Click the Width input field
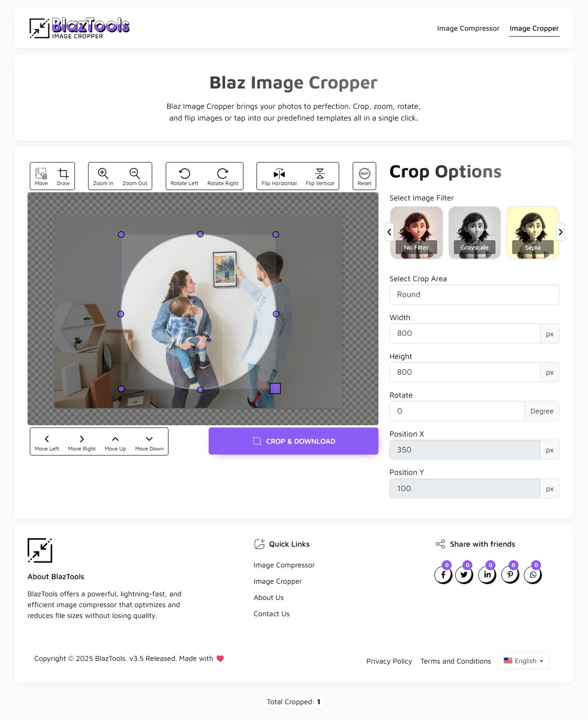This screenshot has height=720, width=588. click(465, 333)
